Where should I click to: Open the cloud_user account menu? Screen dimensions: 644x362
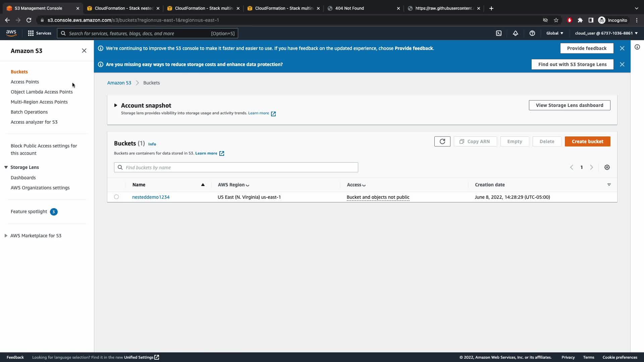tap(606, 33)
